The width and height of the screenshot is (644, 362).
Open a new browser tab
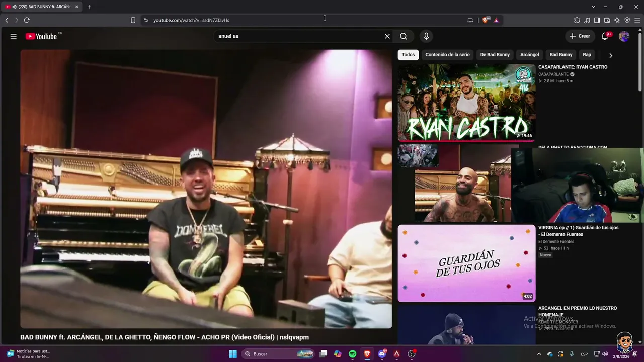coord(89,7)
